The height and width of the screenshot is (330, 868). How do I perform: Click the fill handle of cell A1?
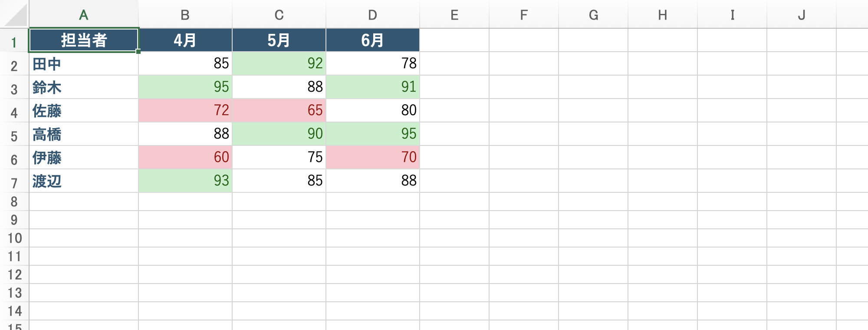coord(138,52)
